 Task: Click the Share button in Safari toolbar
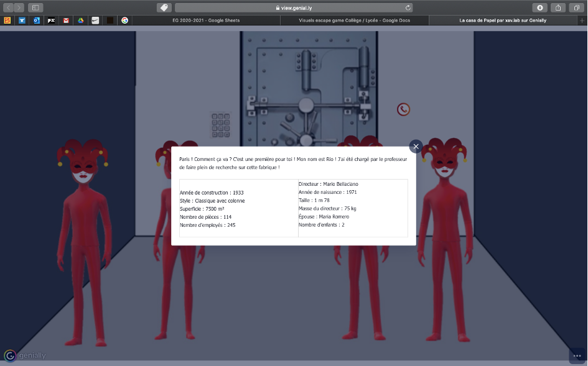click(558, 7)
